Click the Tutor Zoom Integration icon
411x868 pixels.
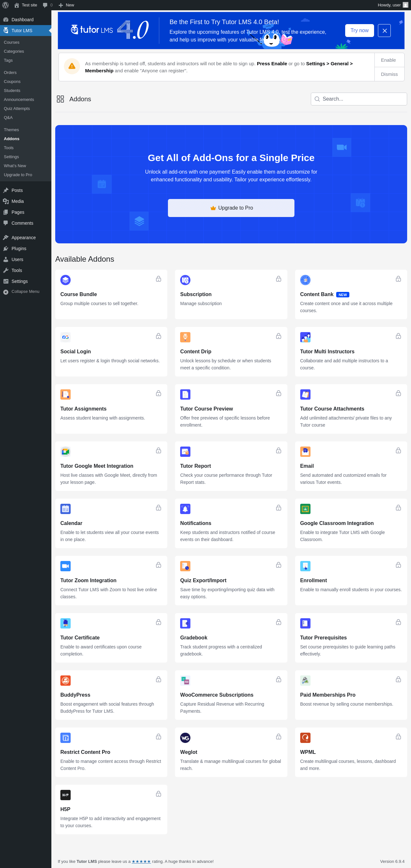[65, 566]
